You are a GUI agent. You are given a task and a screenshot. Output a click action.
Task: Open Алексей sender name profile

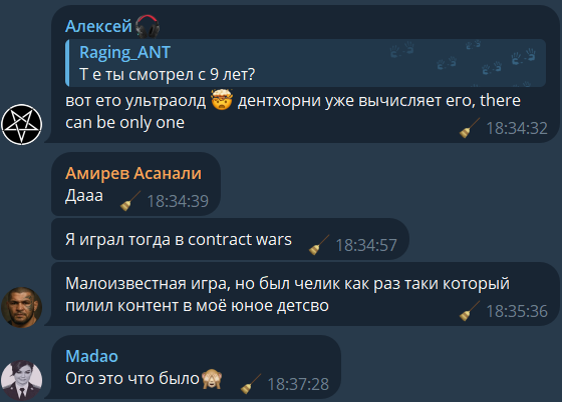[99, 26]
